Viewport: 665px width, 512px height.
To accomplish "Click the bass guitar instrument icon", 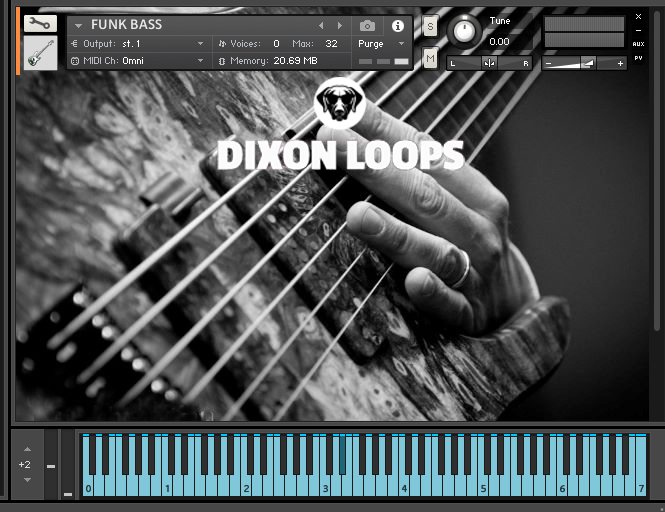I will 40,53.
